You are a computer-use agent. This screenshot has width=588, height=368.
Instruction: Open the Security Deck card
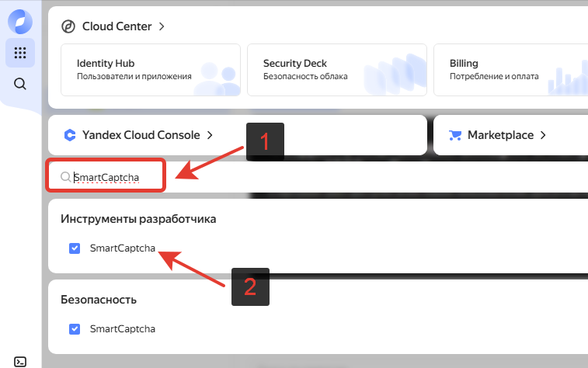[x=336, y=69]
